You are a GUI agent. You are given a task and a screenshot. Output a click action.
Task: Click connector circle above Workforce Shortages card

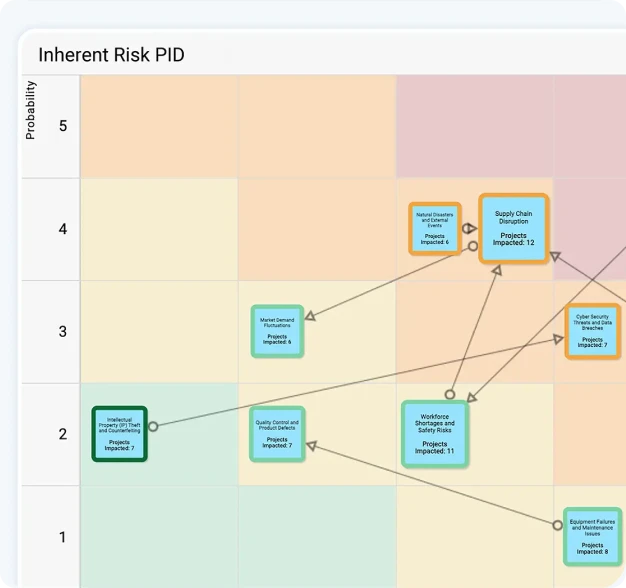tap(450, 394)
